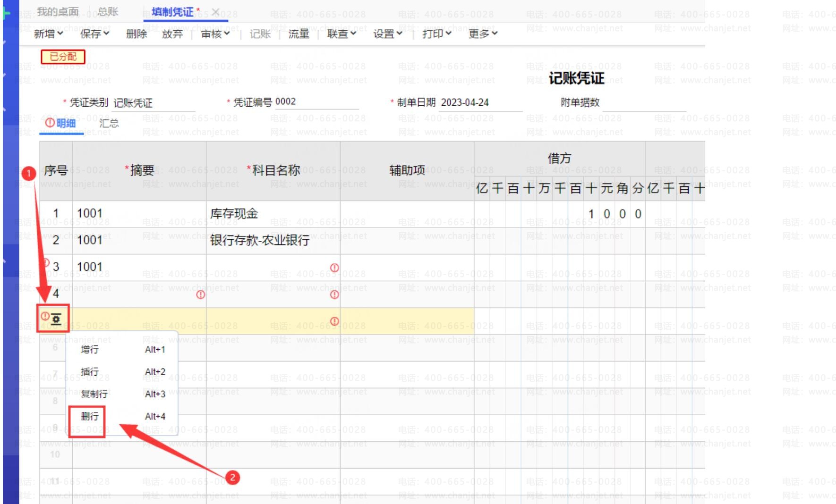Open the 联查 dropdown
This screenshot has width=836, height=504.
[x=342, y=34]
